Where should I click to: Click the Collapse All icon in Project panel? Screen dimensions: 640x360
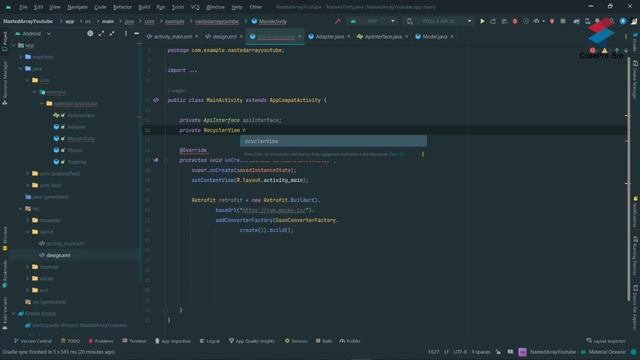[x=112, y=33]
